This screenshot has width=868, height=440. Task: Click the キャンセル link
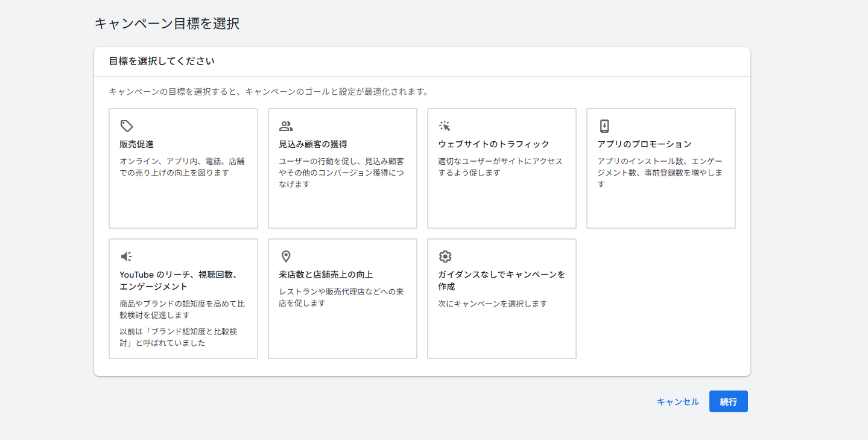coord(678,402)
